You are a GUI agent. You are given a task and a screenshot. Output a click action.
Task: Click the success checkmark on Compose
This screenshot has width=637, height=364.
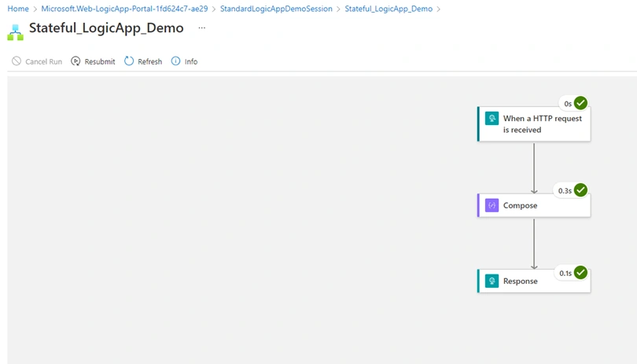pyautogui.click(x=580, y=189)
